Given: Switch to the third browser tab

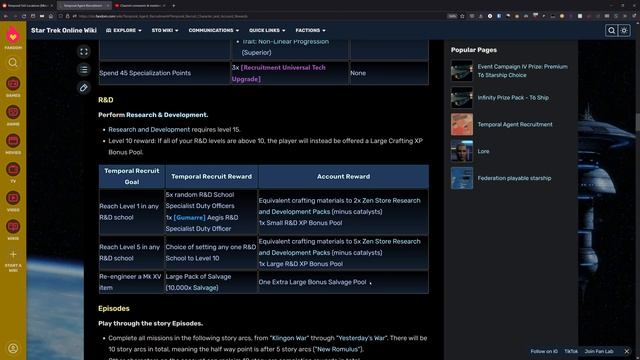Looking at the screenshot, I should coord(140,6).
